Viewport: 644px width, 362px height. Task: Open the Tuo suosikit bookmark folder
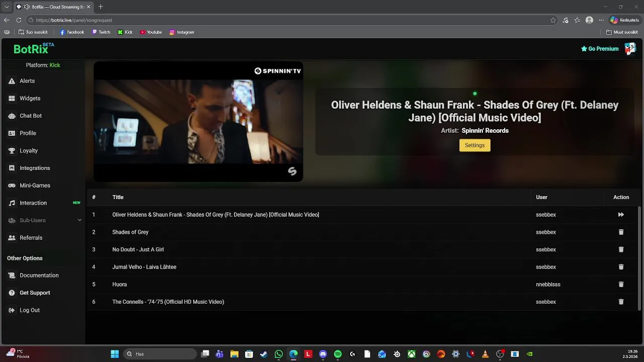coord(33,32)
